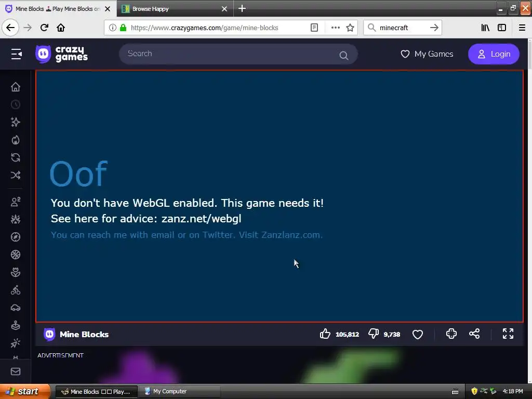
Task: Go to the browser Home page
Action: (x=61, y=28)
